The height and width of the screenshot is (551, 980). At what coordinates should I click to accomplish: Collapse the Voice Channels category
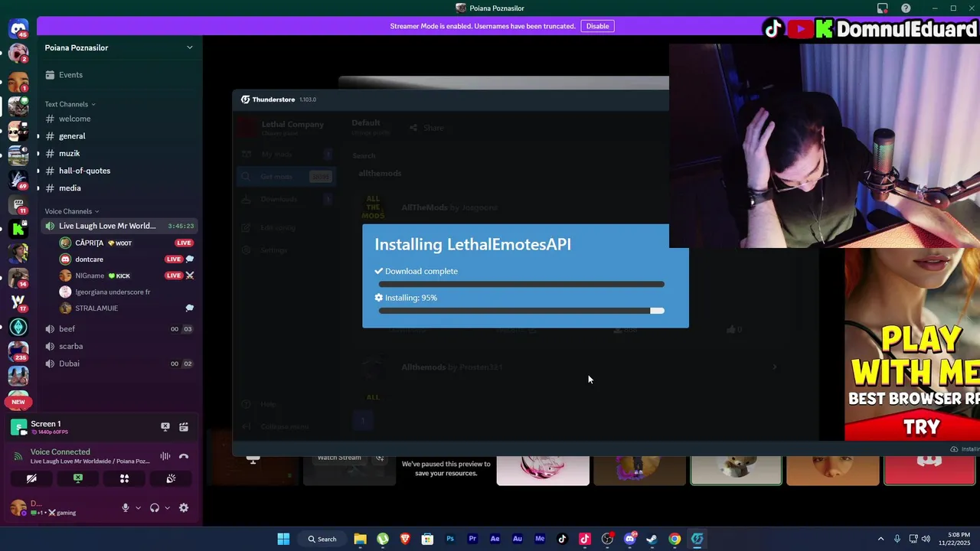click(x=71, y=211)
